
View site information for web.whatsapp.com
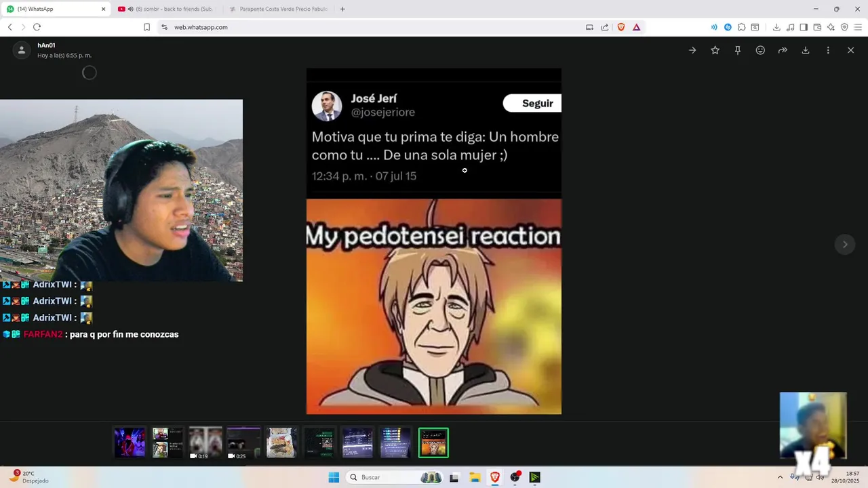[164, 27]
